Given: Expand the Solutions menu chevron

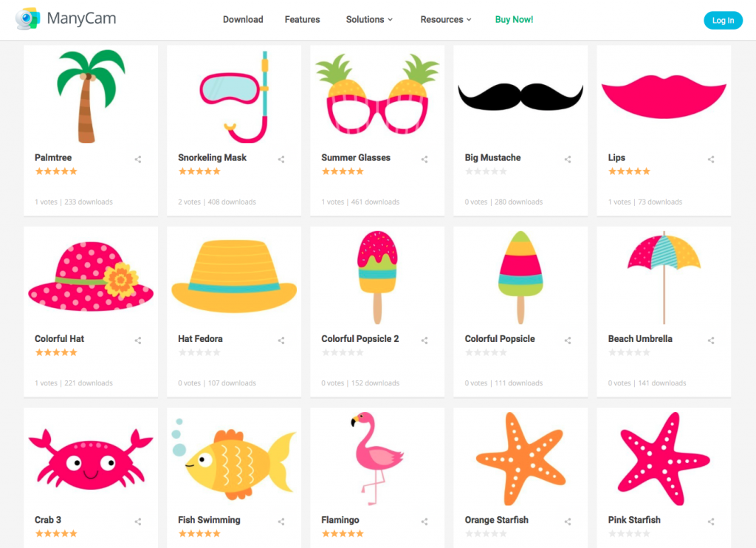Looking at the screenshot, I should point(391,20).
